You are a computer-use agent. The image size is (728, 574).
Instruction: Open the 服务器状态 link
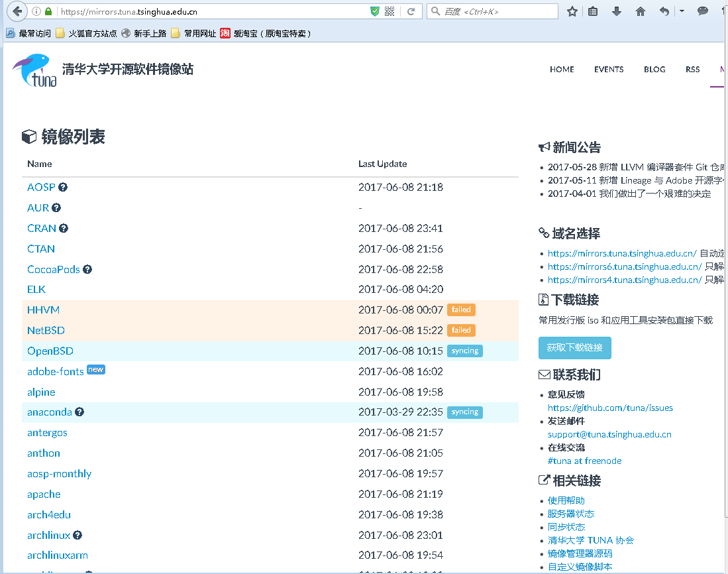tap(570, 514)
